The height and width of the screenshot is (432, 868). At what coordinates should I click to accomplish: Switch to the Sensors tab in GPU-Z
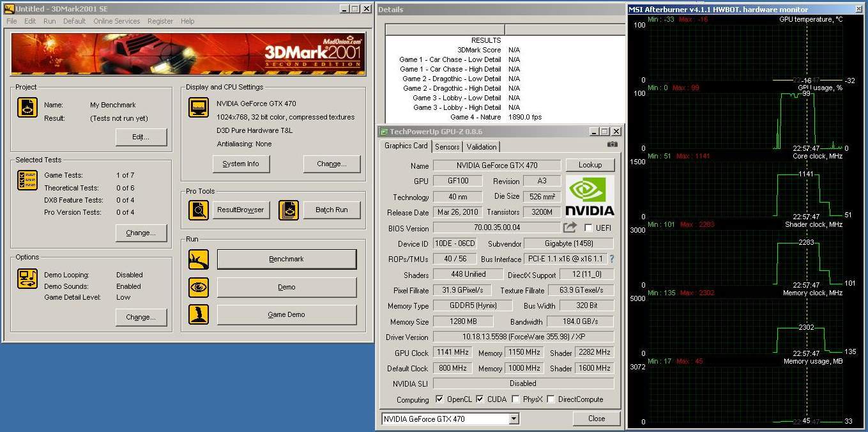point(447,147)
